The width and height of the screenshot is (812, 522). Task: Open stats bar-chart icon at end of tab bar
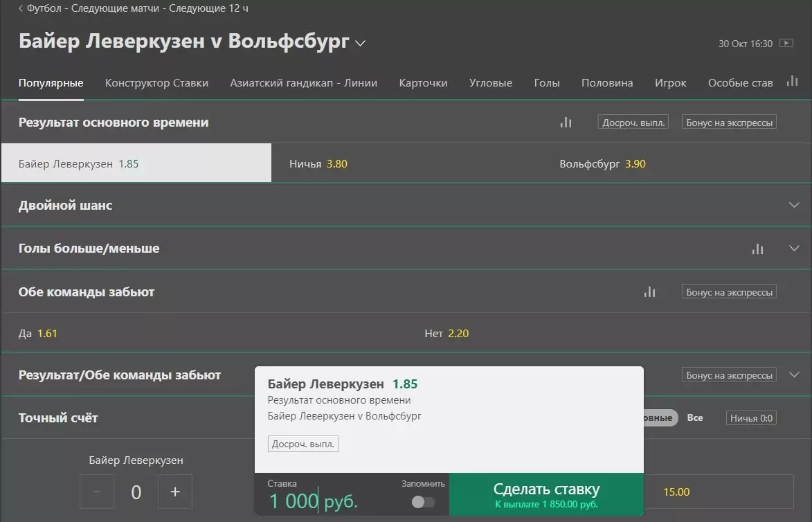792,81
